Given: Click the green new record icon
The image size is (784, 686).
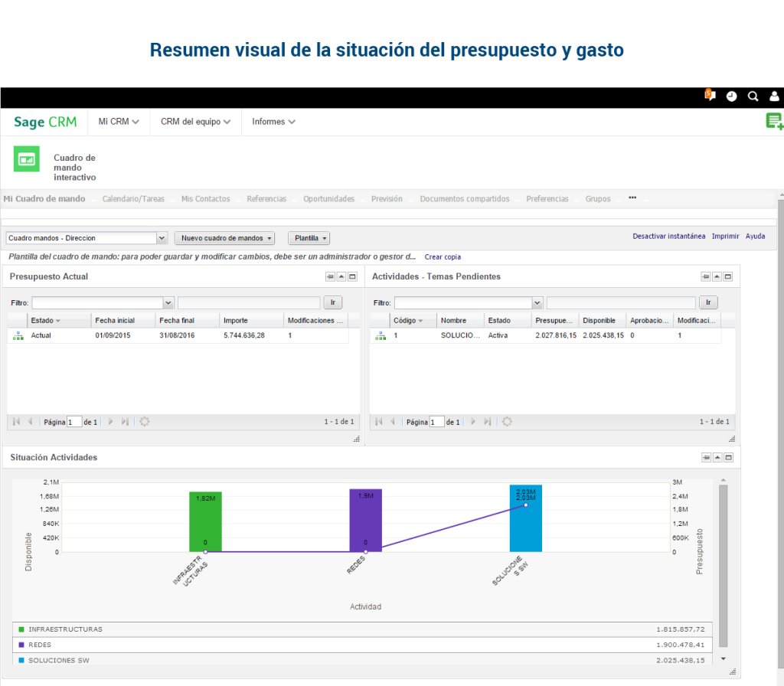Looking at the screenshot, I should click(774, 121).
